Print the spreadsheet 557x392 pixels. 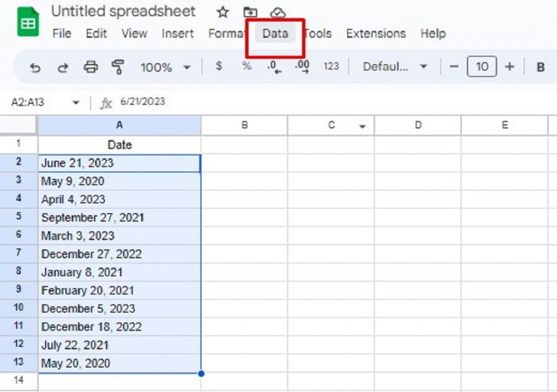tap(91, 67)
